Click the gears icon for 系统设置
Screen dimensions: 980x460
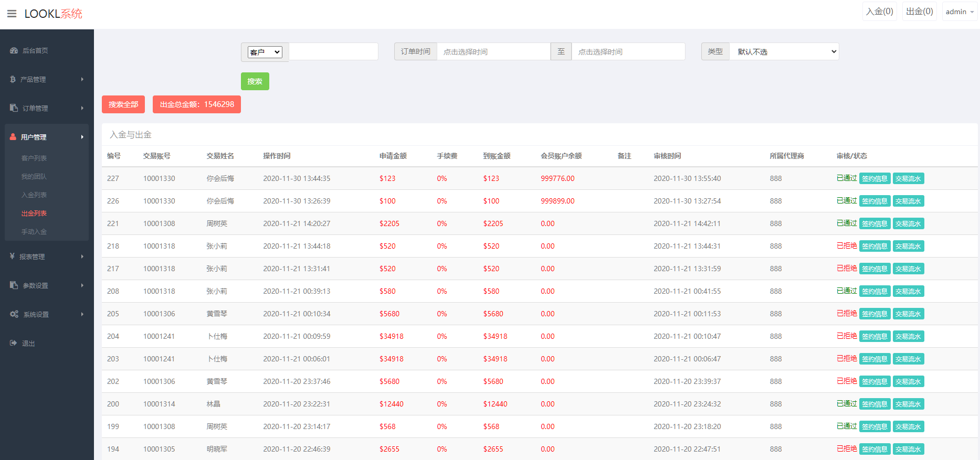click(14, 314)
